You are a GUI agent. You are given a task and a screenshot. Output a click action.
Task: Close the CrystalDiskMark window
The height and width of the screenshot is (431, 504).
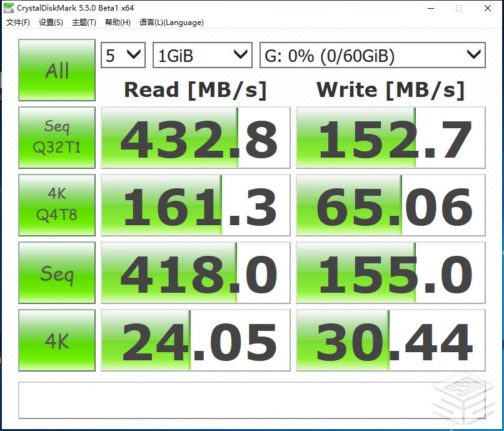(x=487, y=8)
